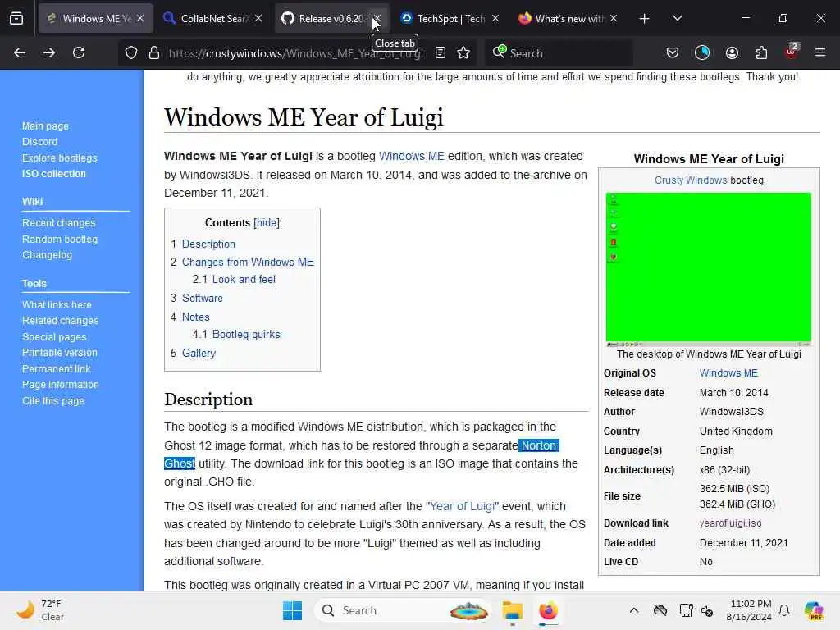Go back to the previous page
Screen dimensions: 840x630
pyautogui.click(x=20, y=52)
